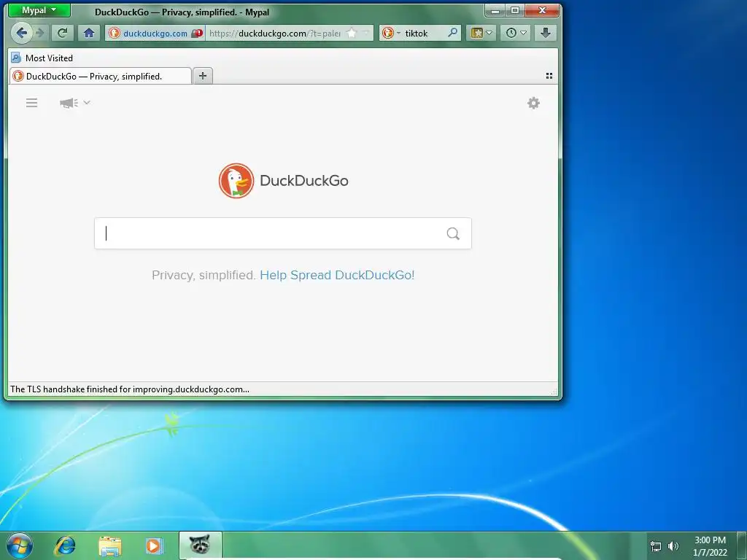Open the volume speaker tray icon

tap(673, 546)
